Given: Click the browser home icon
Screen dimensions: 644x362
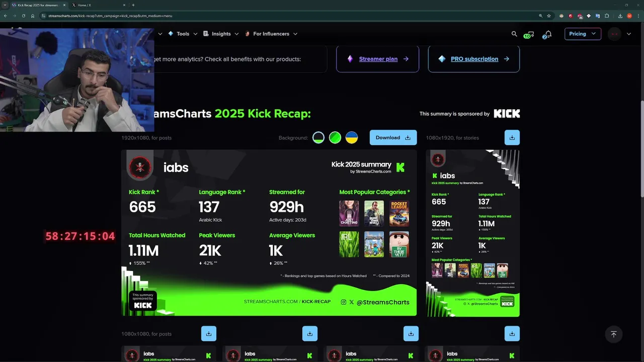Looking at the screenshot, I should [33, 16].
